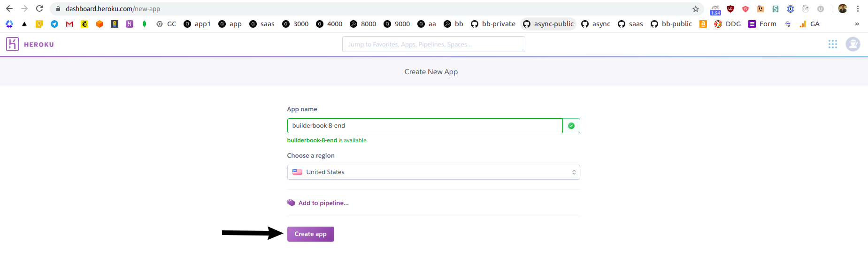Image resolution: width=868 pixels, height=274 pixels.
Task: Open the Gmail bookmark icon
Action: pyautogui.click(x=69, y=24)
